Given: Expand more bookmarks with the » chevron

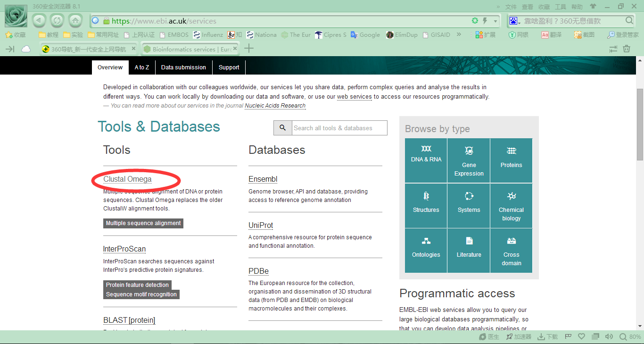Looking at the screenshot, I should pyautogui.click(x=459, y=34).
